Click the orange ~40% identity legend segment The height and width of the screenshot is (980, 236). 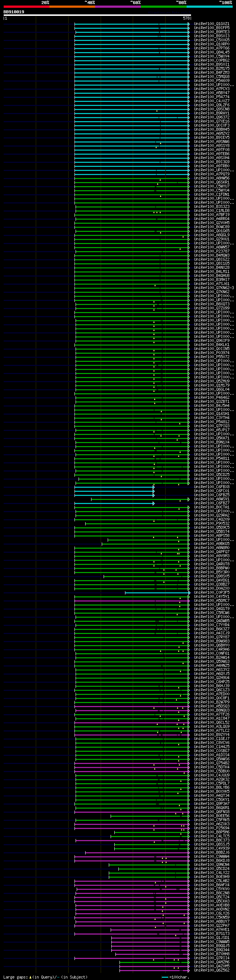pos(72,7)
